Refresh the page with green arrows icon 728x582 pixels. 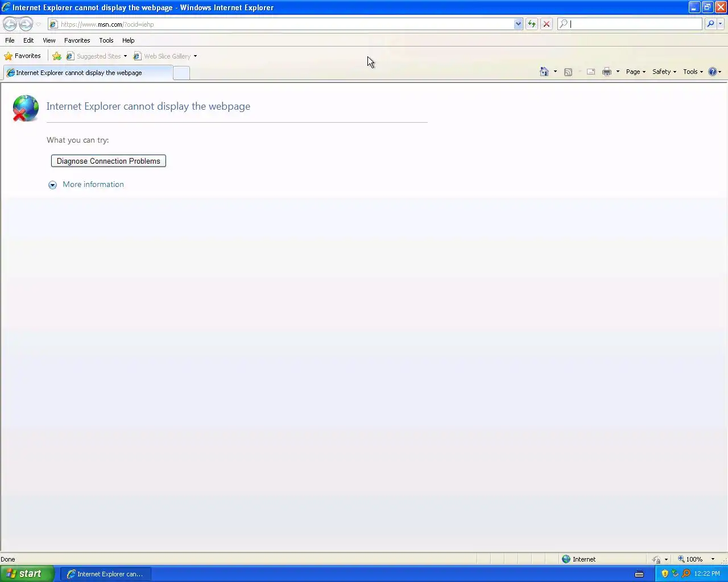click(x=532, y=24)
